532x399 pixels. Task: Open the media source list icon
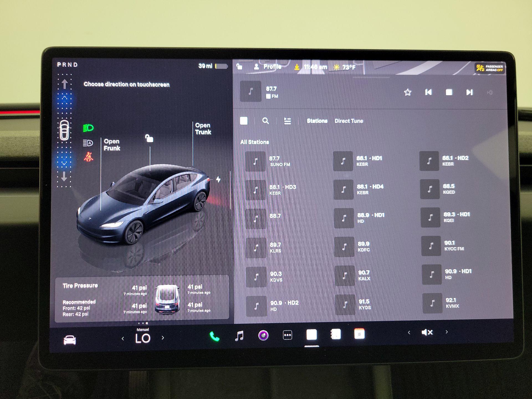click(287, 121)
